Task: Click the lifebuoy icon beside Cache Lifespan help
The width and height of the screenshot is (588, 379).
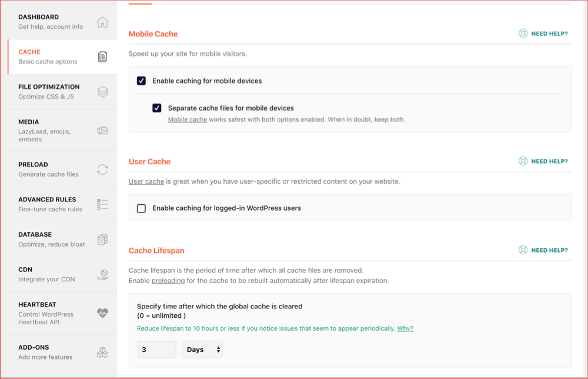Action: [x=523, y=250]
